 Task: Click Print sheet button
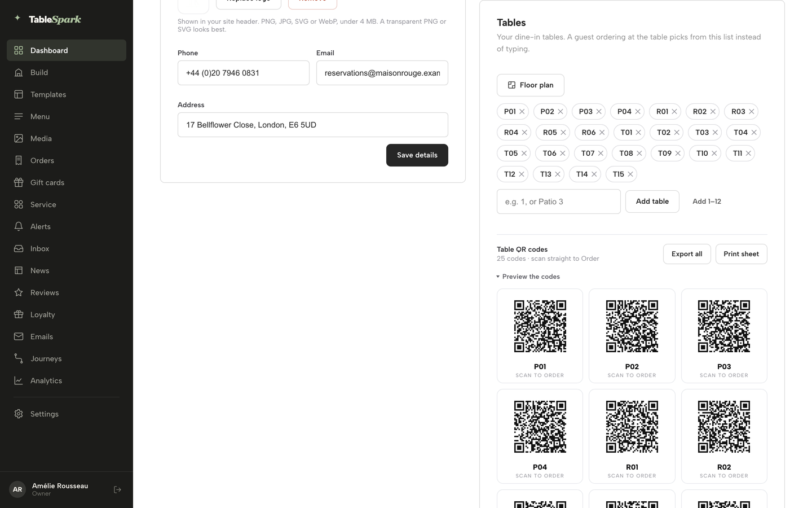pos(741,254)
